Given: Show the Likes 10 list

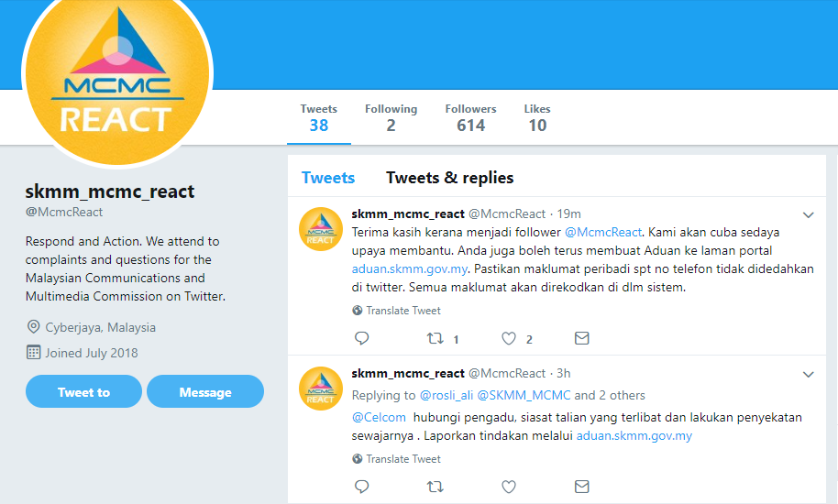Looking at the screenshot, I should (537, 117).
